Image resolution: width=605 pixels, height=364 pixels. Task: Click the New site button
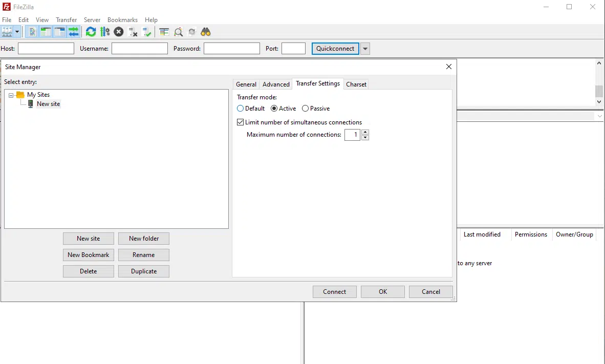coord(89,239)
